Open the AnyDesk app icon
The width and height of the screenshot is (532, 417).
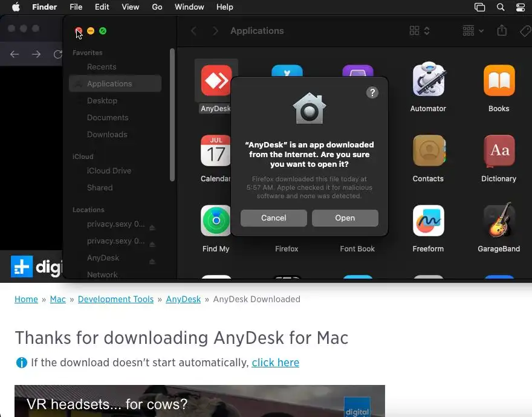[216, 80]
